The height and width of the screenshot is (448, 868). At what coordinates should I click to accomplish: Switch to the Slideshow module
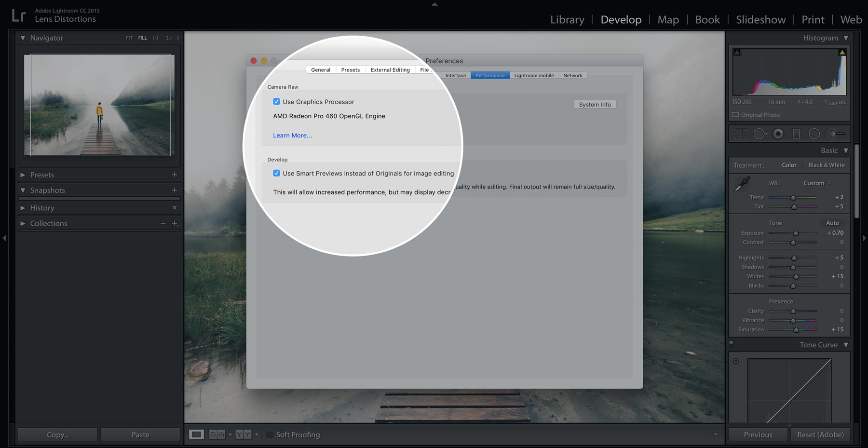tap(760, 20)
